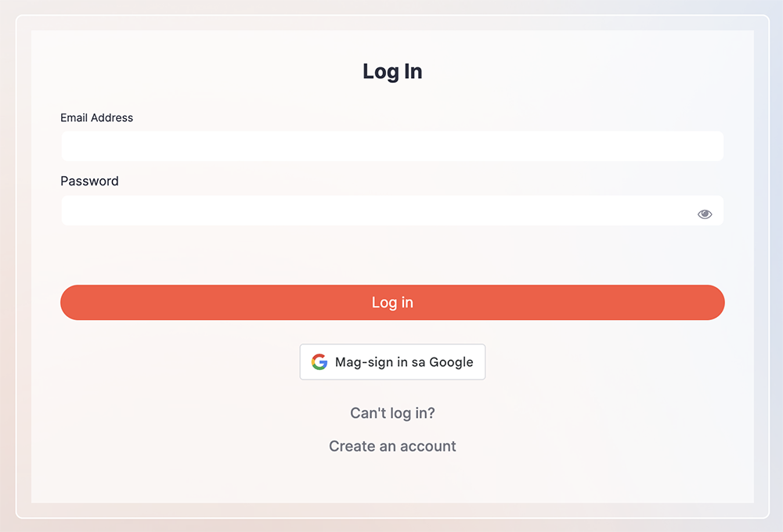
Task: Click the Create an account text link
Action: [x=392, y=446]
